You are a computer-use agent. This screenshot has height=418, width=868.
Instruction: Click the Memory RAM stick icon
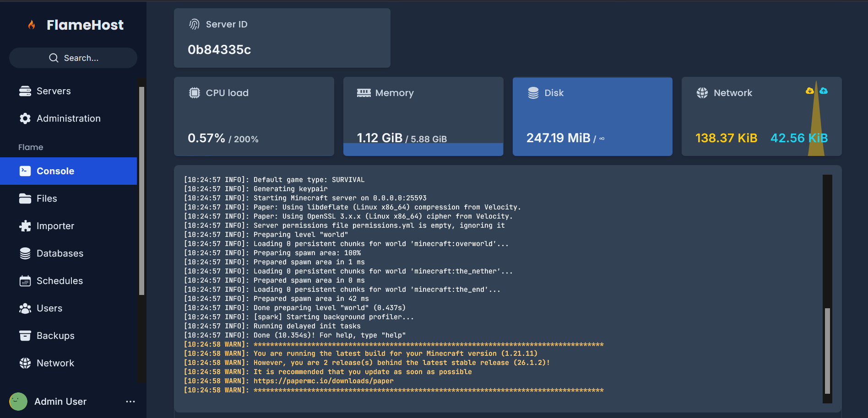point(364,93)
